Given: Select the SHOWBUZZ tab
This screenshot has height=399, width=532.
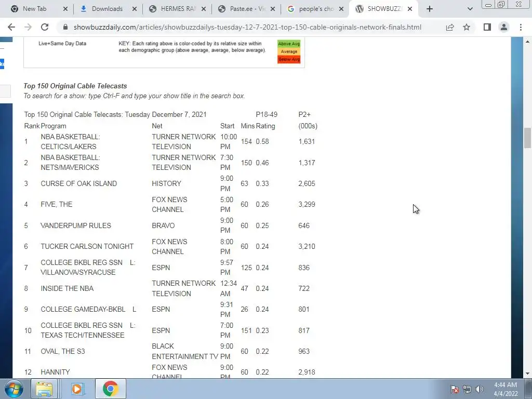Looking at the screenshot, I should pos(383,9).
